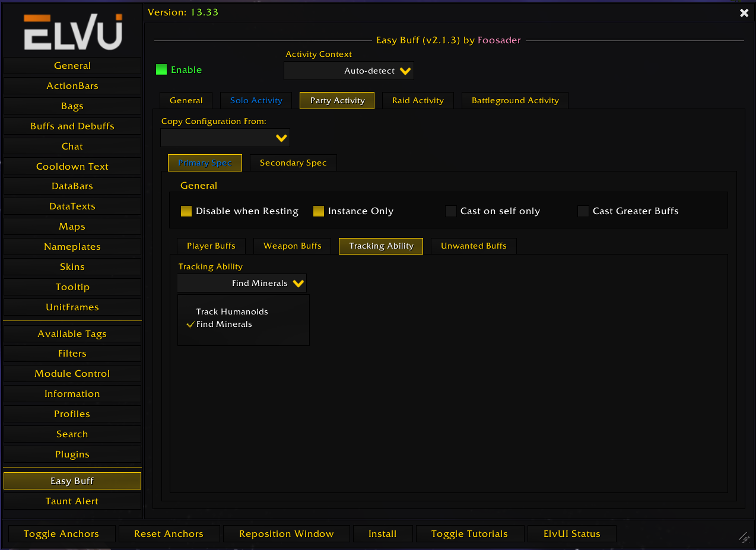The height and width of the screenshot is (550, 756).
Task: Open Skins settings
Action: coord(72,267)
